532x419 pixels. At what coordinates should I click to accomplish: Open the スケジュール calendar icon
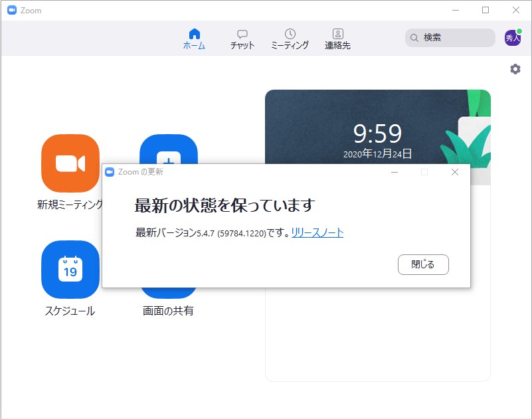coord(70,270)
